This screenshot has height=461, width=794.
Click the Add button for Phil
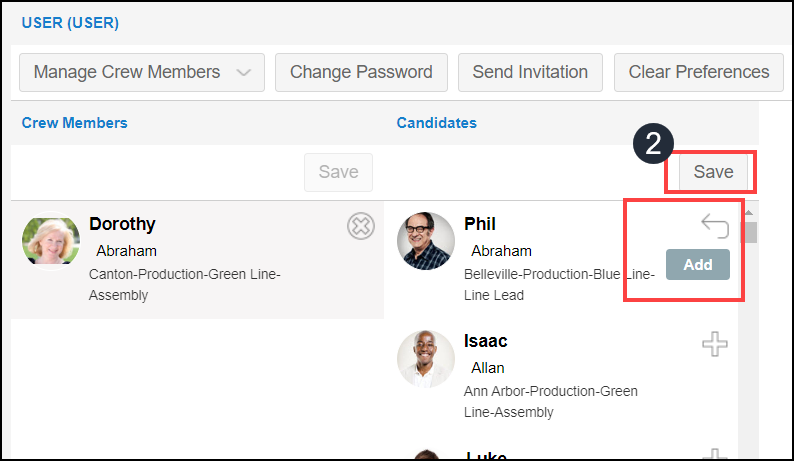click(x=697, y=264)
